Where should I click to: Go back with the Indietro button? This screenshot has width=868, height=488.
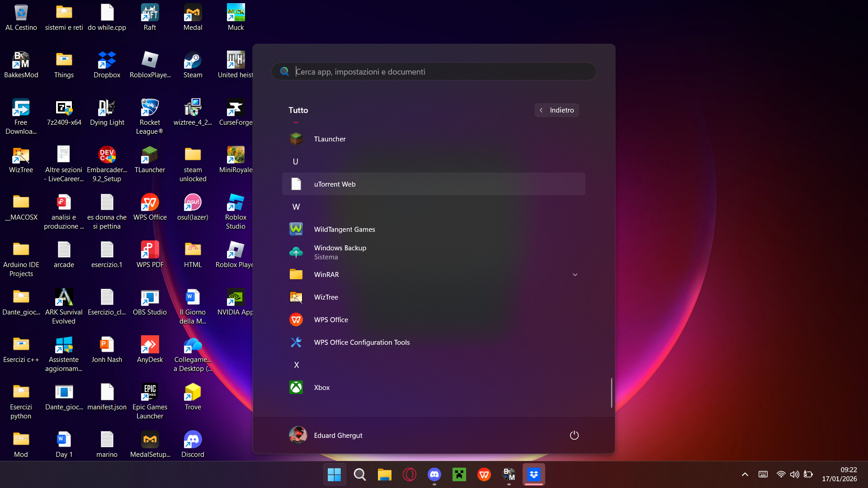pyautogui.click(x=557, y=110)
